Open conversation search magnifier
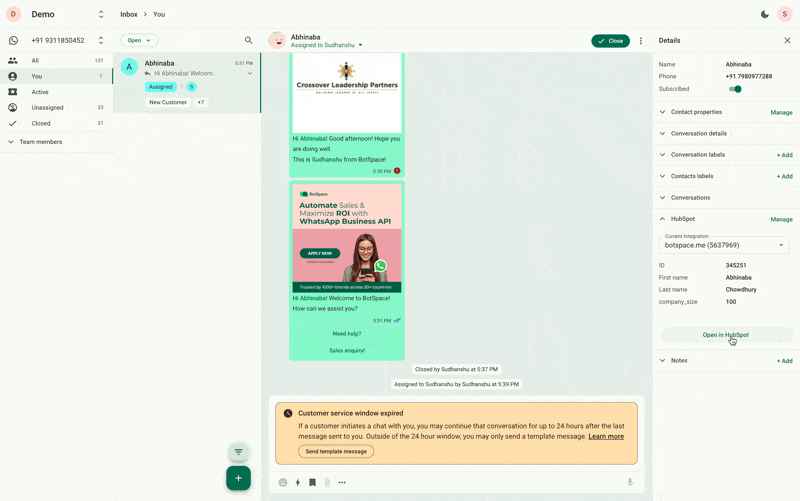800x501 pixels. coord(248,40)
